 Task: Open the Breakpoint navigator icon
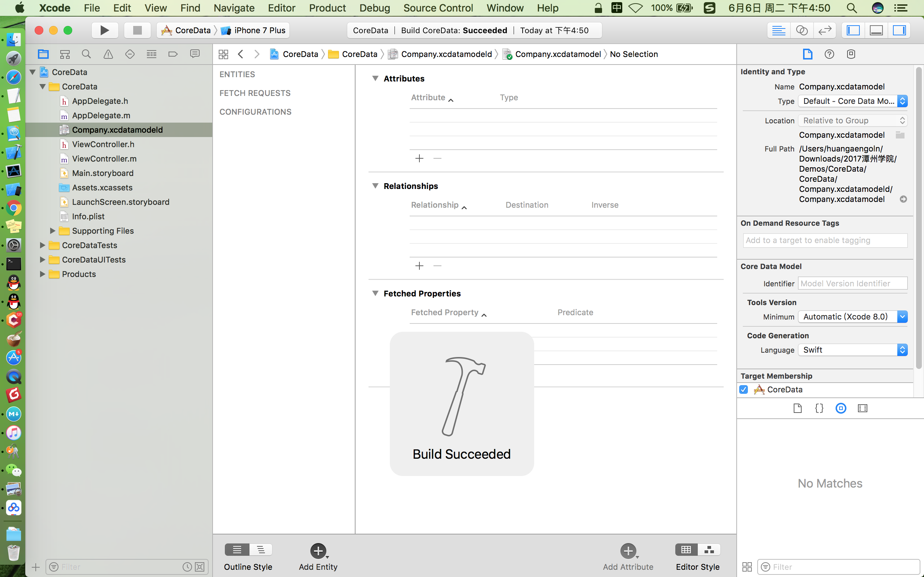(x=173, y=54)
